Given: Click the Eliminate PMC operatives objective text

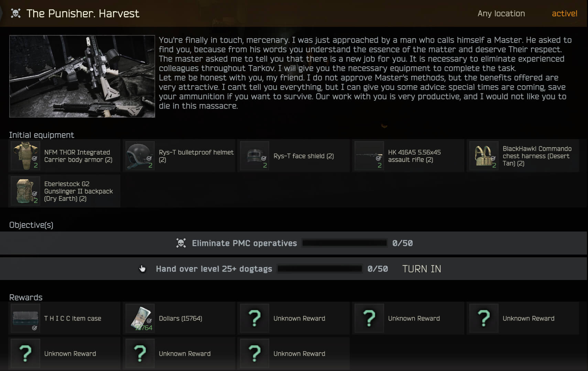Looking at the screenshot, I should 244,243.
